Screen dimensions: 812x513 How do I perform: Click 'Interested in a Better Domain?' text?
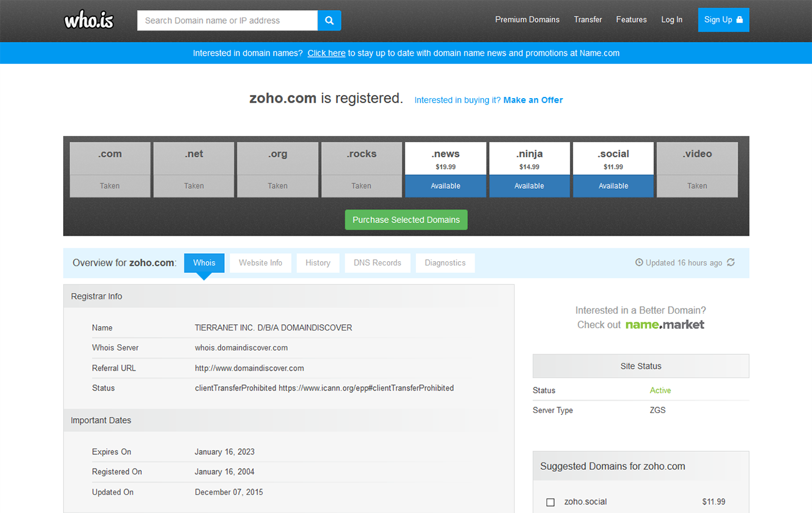click(x=641, y=310)
